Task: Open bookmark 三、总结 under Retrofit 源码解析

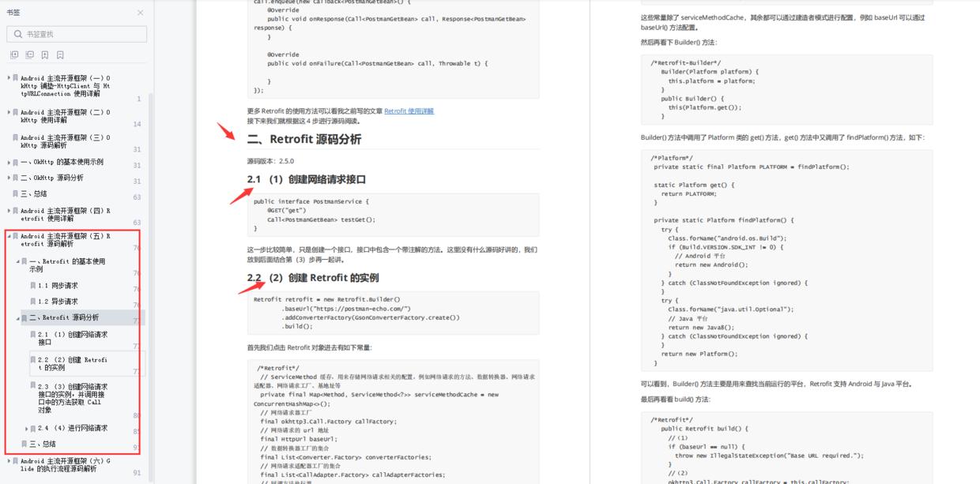Action: (x=43, y=444)
